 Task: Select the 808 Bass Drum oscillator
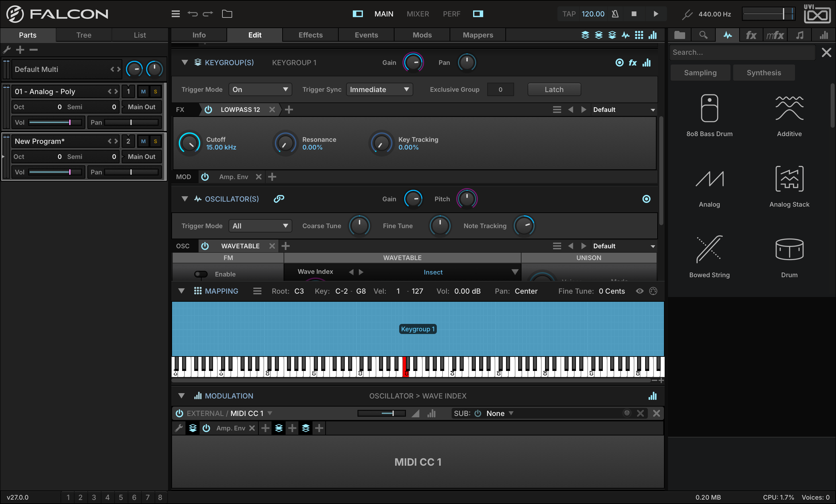tap(709, 116)
